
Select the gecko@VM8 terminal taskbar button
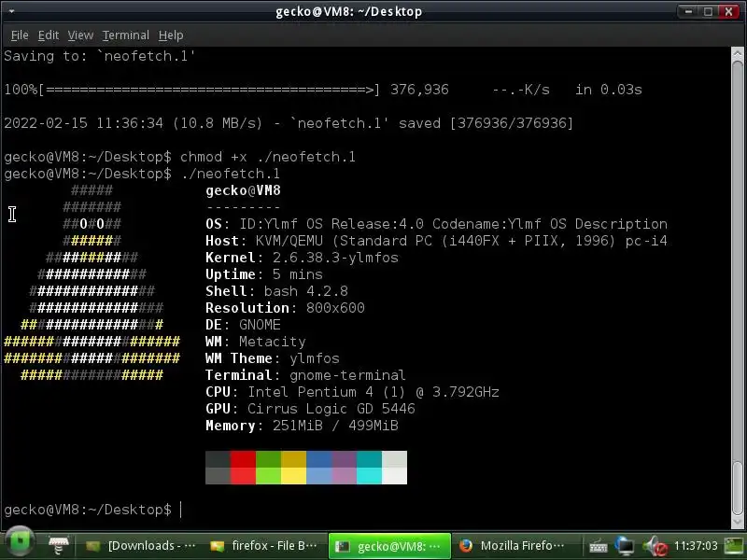click(389, 546)
